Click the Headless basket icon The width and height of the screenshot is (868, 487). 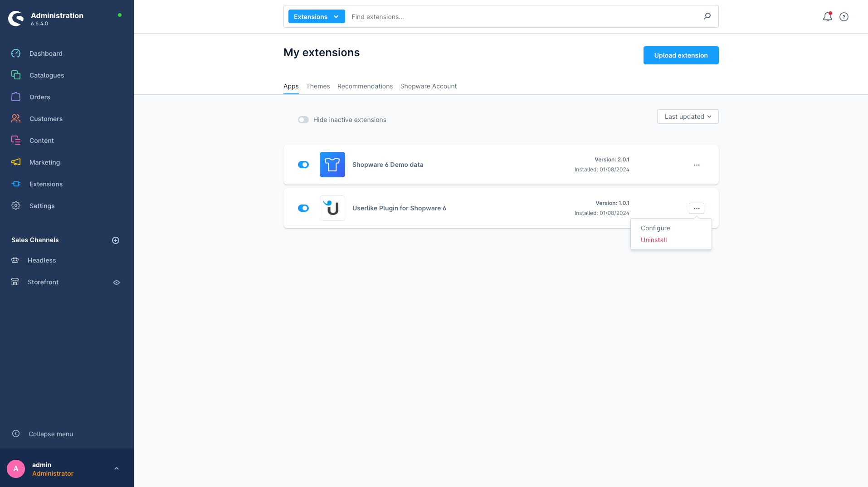(15, 260)
